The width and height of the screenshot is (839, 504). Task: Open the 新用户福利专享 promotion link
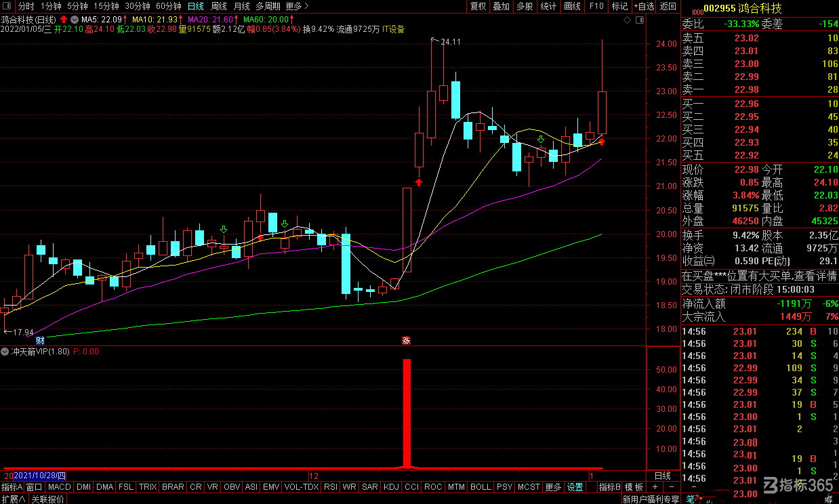click(x=651, y=499)
